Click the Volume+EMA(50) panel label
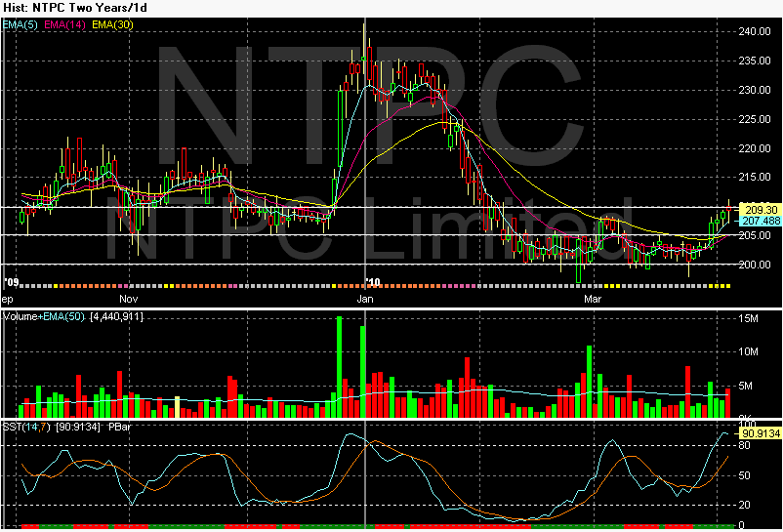Image resolution: width=783 pixels, height=532 pixels. pyautogui.click(x=44, y=317)
